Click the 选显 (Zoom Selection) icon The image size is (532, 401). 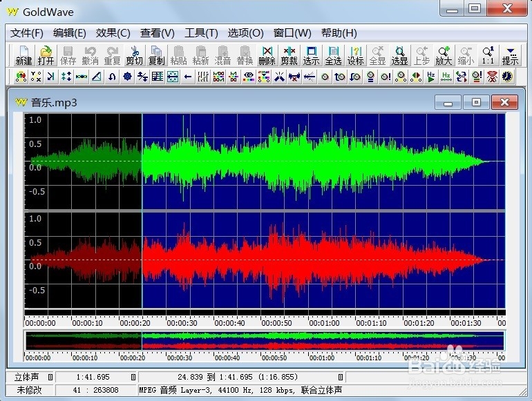point(399,55)
